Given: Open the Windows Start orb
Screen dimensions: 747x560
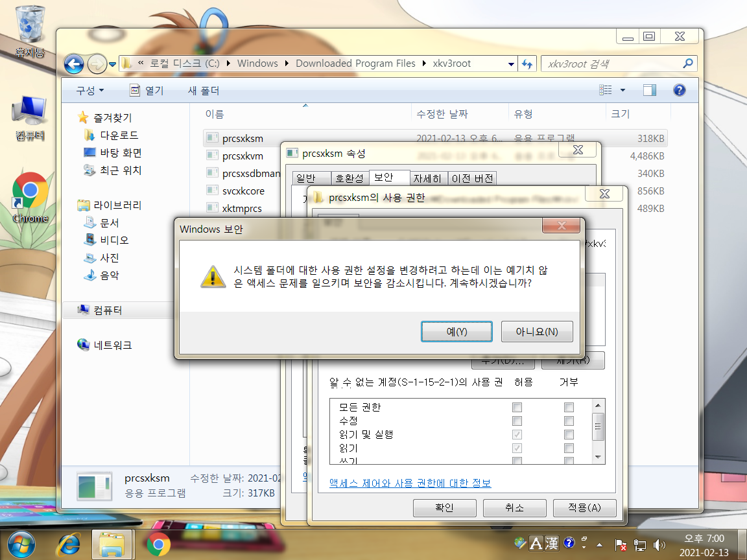Looking at the screenshot, I should pos(21,544).
